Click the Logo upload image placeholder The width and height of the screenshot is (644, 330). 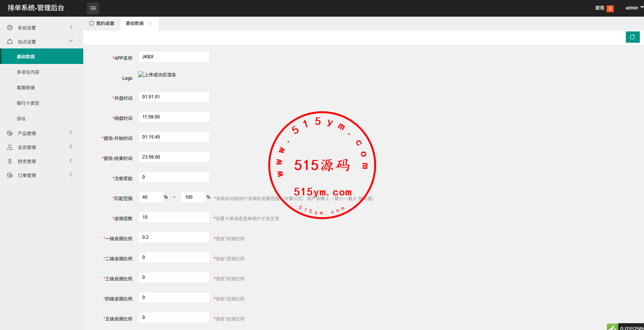click(157, 75)
